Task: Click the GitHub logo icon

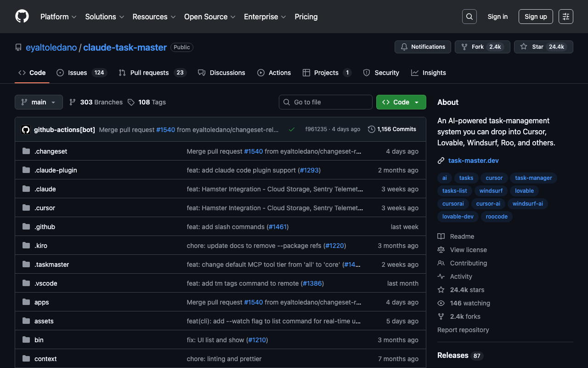Action: [x=22, y=17]
